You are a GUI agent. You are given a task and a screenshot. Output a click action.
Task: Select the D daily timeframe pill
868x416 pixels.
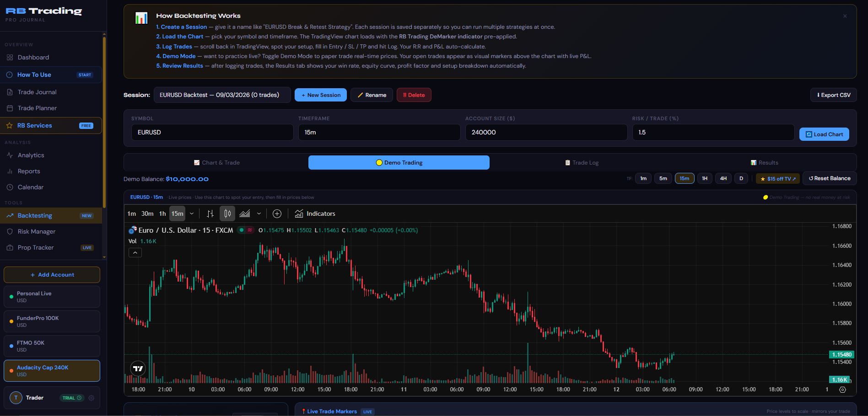(741, 178)
